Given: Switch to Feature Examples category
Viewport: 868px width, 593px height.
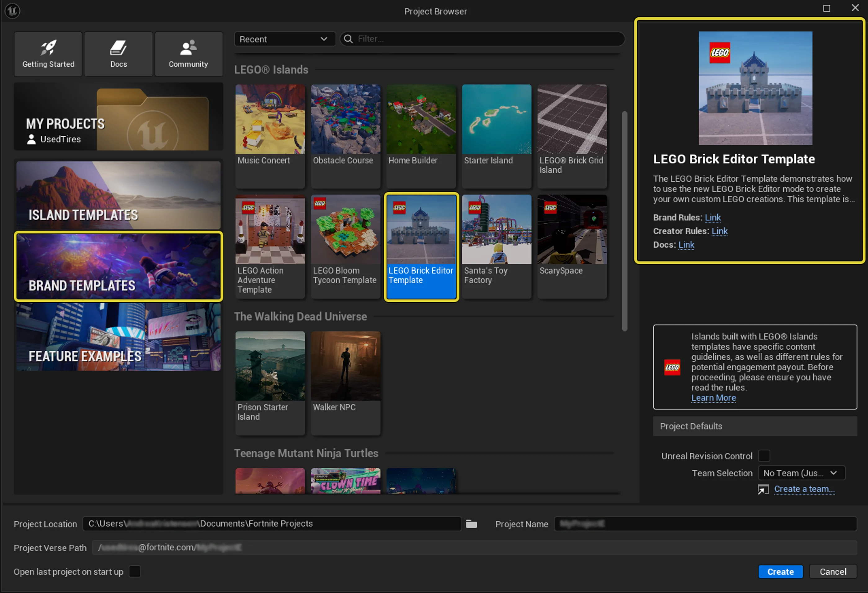Looking at the screenshot, I should [x=118, y=337].
